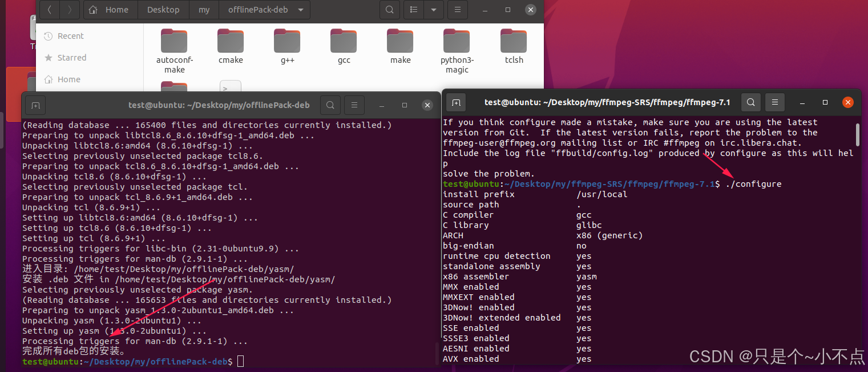Viewport: 868px width, 372px height.
Task: Select the python3-magic folder
Action: point(457,51)
